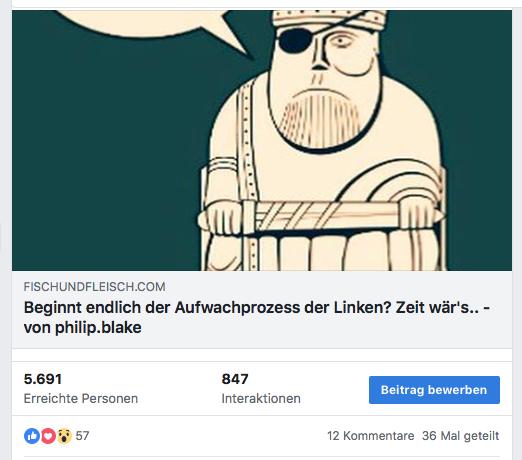Viewport: 522px width, 460px height.
Task: Click the Interaktionen label
Action: pos(261,399)
